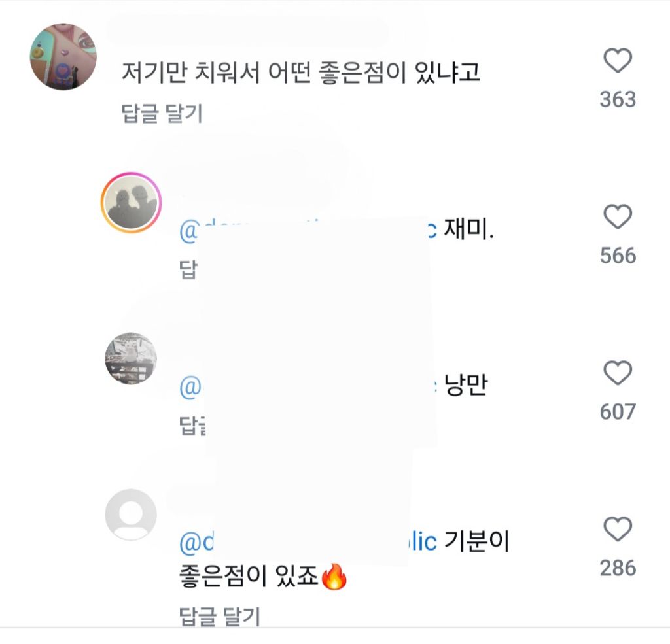
Task: Open the top commenter's colorful profile picture
Action: (63, 57)
